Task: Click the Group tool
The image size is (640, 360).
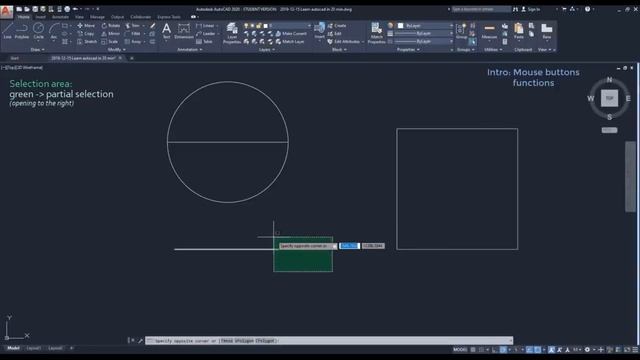Action: 461,31
